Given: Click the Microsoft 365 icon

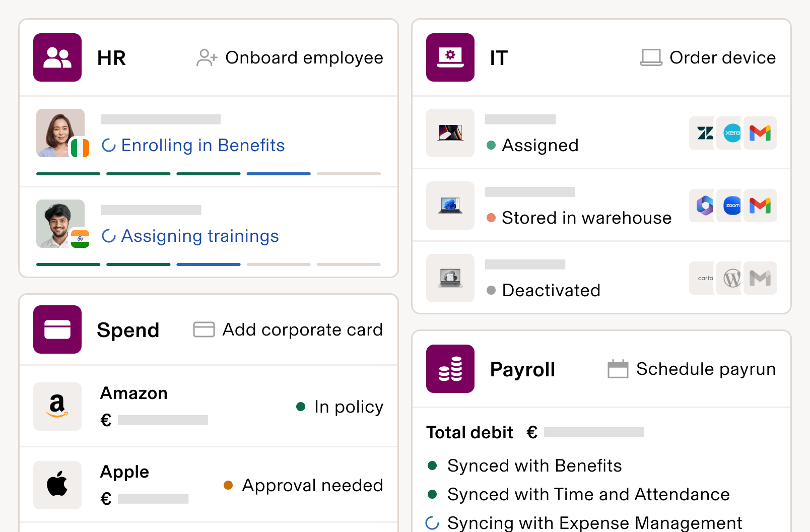Looking at the screenshot, I should [x=702, y=206].
